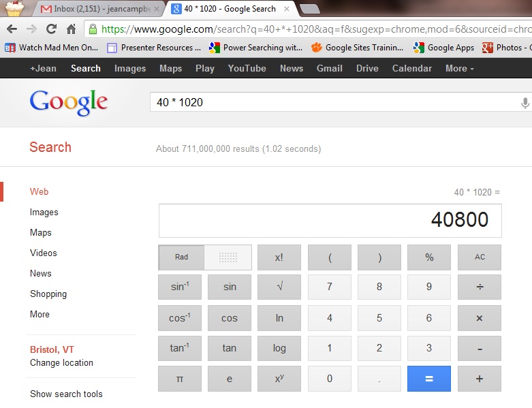
Task: Open Presenter Resources bookmark
Action: coord(154,48)
